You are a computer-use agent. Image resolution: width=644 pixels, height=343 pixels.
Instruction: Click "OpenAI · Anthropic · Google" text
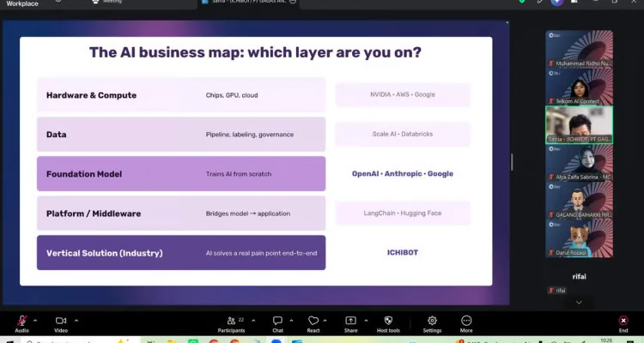click(403, 173)
